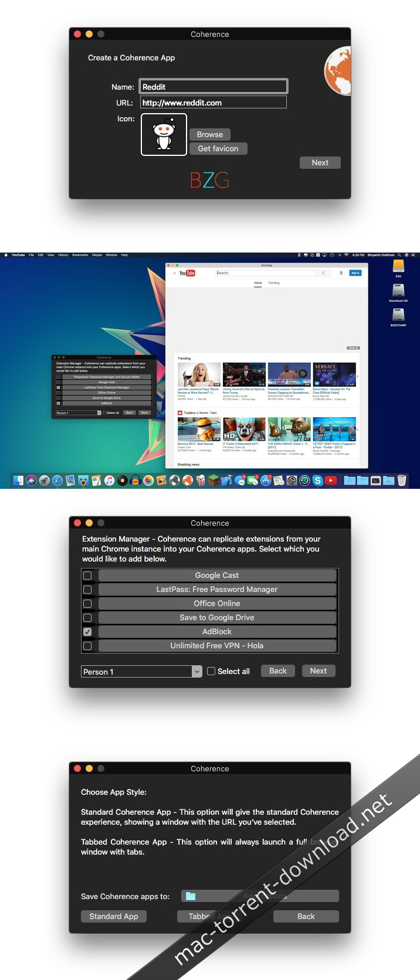Open the Apple menu

coord(6,255)
